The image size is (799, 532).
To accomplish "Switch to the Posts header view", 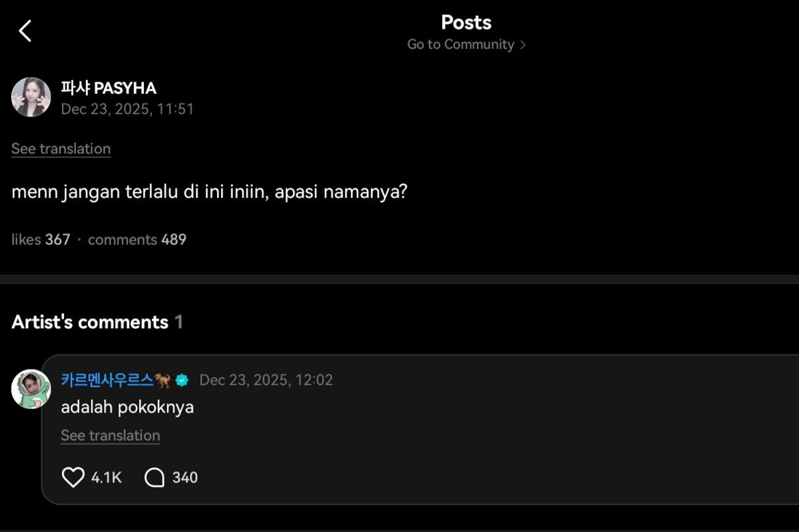I will pos(465,22).
